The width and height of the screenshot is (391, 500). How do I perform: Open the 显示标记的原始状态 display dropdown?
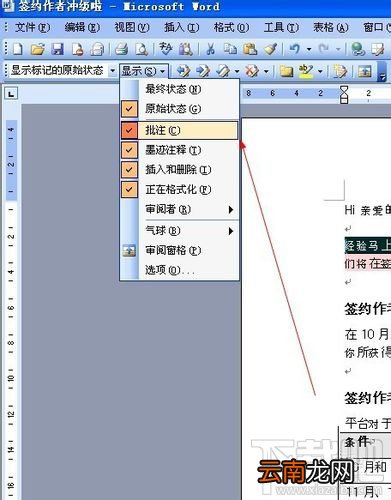[112, 71]
